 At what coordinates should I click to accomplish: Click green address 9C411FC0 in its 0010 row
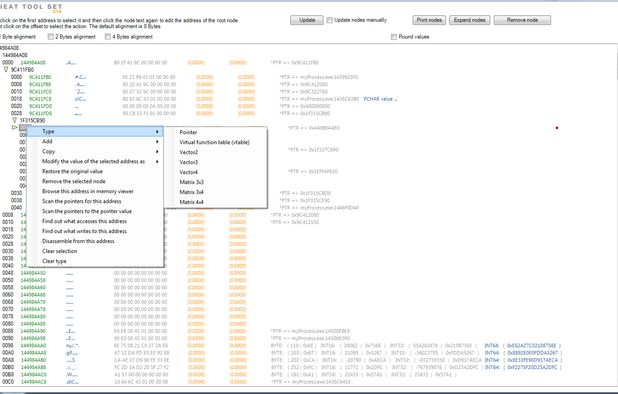coord(40,92)
